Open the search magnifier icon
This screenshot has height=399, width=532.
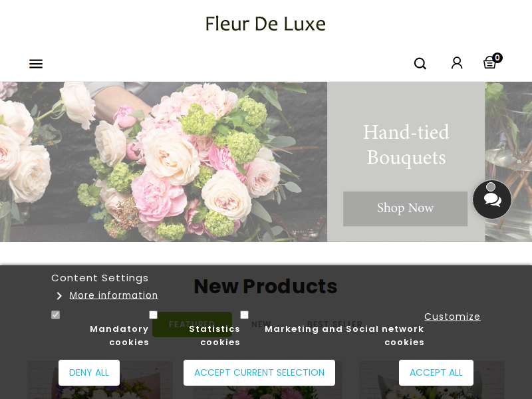tap(420, 63)
